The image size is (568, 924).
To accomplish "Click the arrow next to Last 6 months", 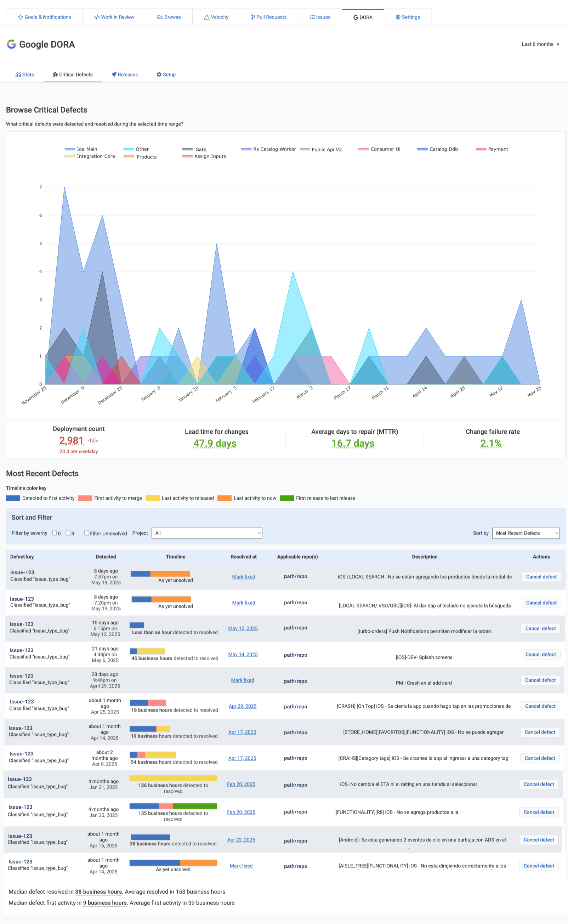I will pos(558,44).
